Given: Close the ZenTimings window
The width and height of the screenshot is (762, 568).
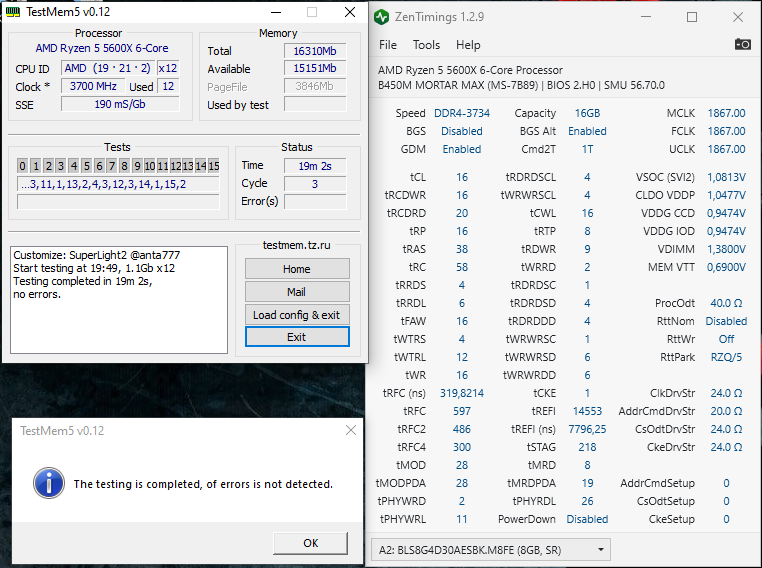Looking at the screenshot, I should tap(738, 17).
